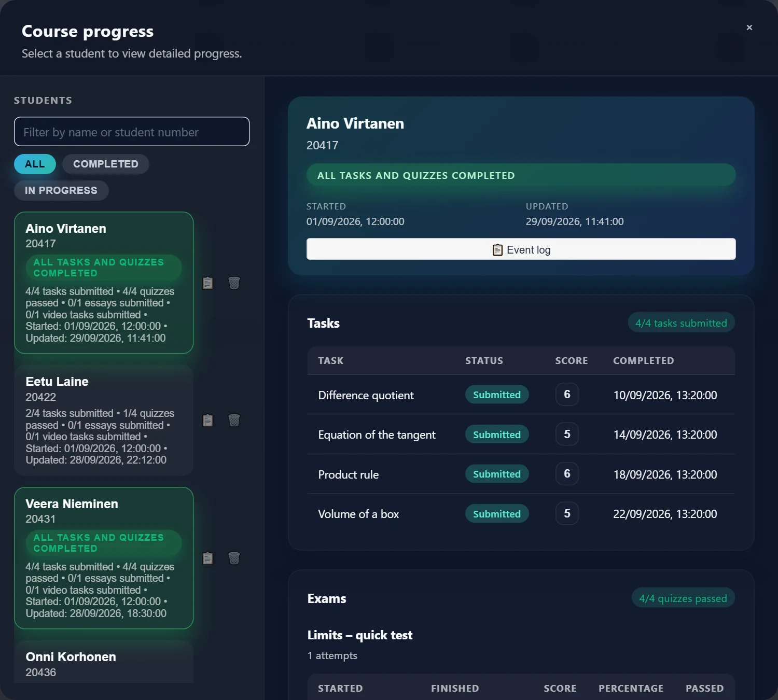Click the Equation of the tangent task
The width and height of the screenshot is (778, 700).
(377, 435)
